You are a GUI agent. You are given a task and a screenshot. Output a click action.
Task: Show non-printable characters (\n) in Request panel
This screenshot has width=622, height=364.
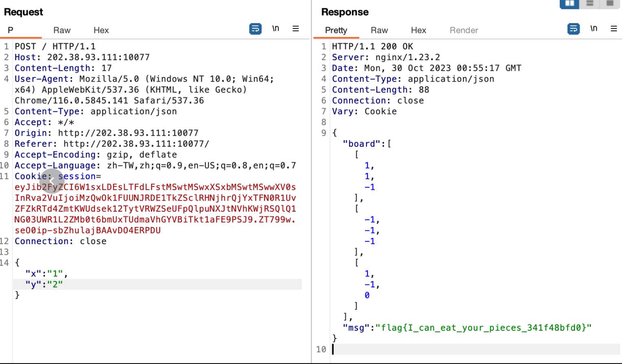click(275, 28)
